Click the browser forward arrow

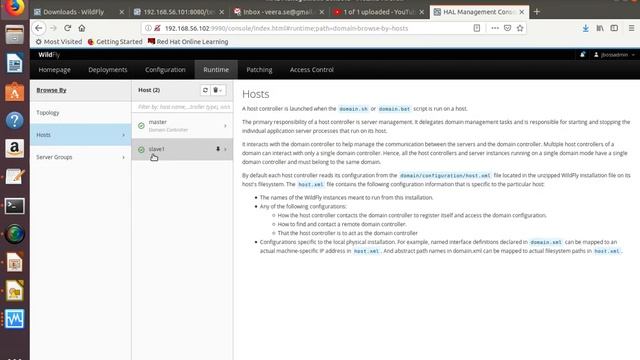click(x=53, y=28)
